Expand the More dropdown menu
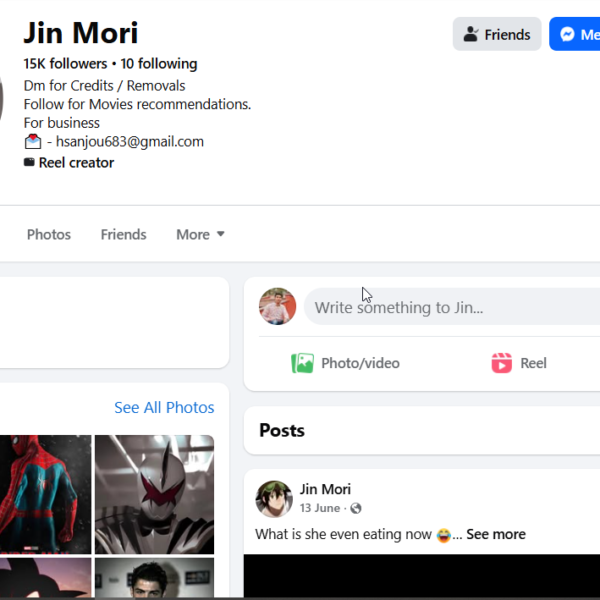The height and width of the screenshot is (600, 600). [200, 234]
